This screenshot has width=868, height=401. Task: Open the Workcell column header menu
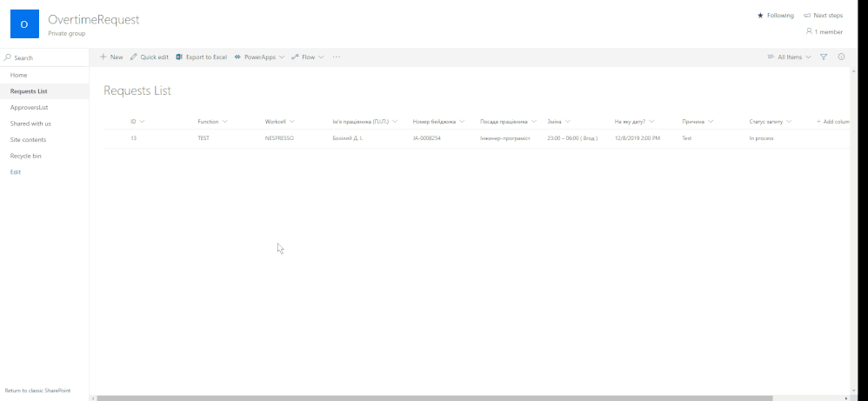280,121
